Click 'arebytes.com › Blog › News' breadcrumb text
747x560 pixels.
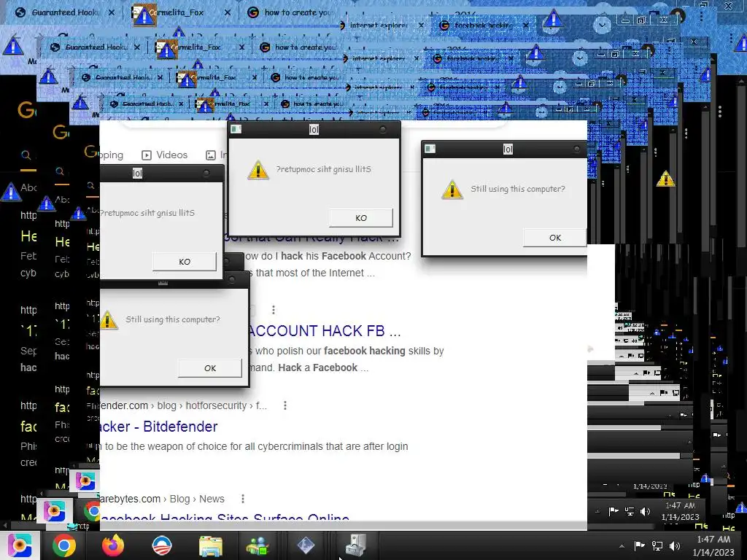tap(163, 499)
